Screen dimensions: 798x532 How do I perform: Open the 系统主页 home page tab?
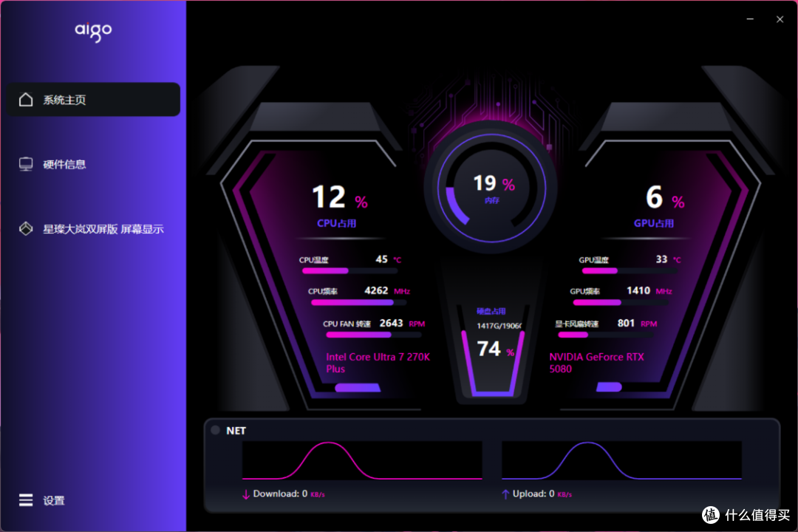(93, 99)
